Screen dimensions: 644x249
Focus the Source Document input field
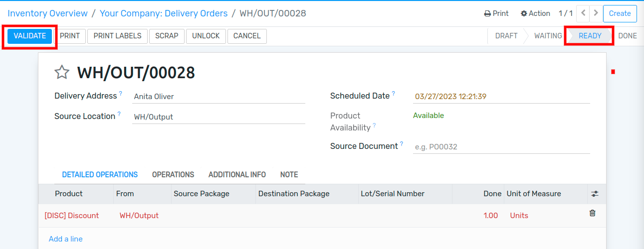(x=501, y=147)
